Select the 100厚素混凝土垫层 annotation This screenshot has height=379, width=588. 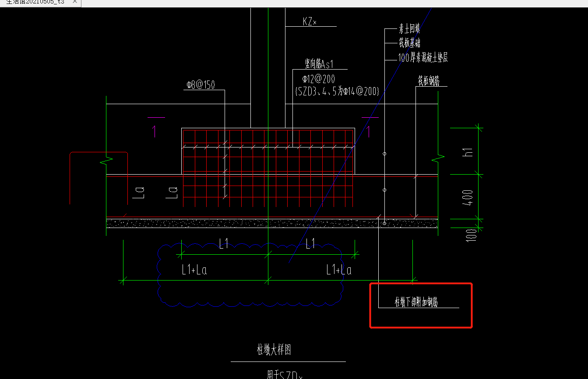point(423,57)
